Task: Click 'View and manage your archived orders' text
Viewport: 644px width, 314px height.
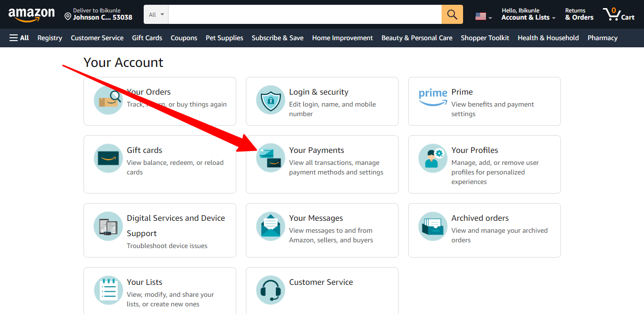Action: point(499,235)
